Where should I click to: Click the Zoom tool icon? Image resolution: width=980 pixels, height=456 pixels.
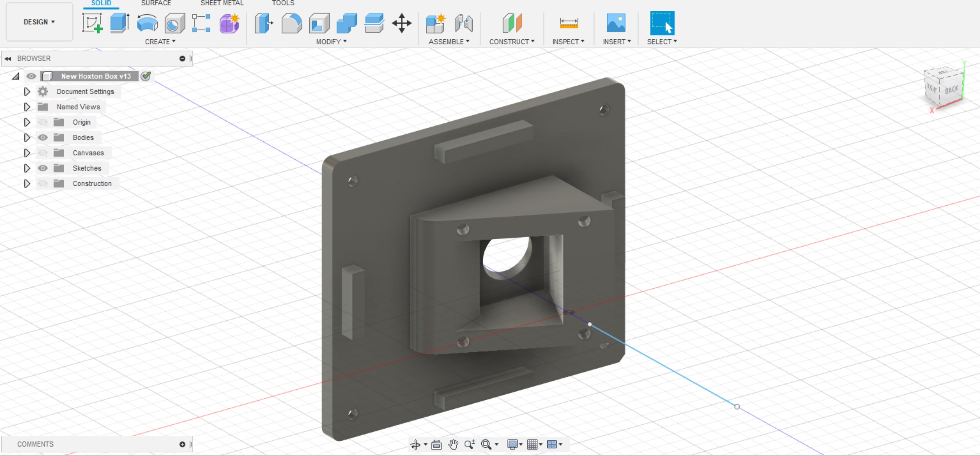(x=469, y=444)
